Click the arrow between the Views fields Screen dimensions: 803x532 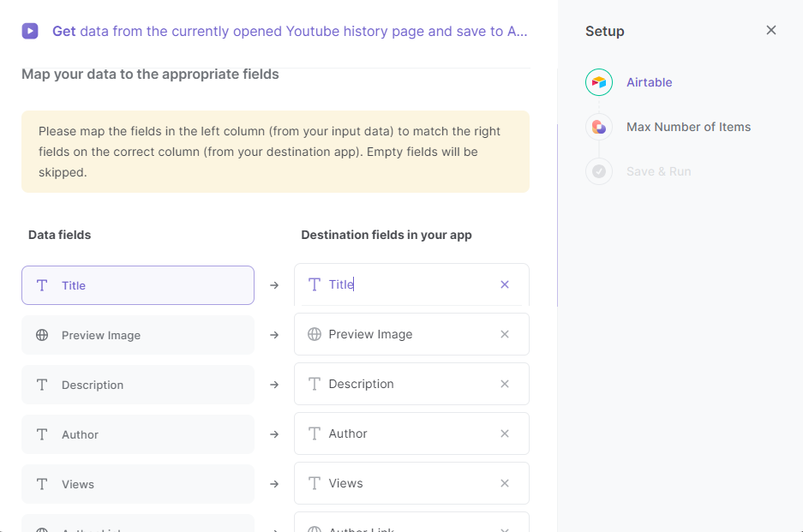point(274,484)
